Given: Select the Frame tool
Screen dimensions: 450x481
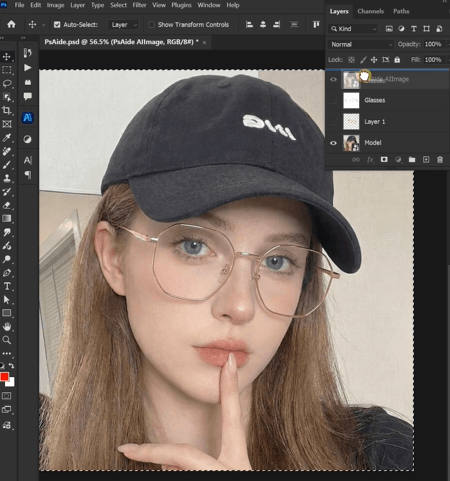Looking at the screenshot, I should 7,124.
